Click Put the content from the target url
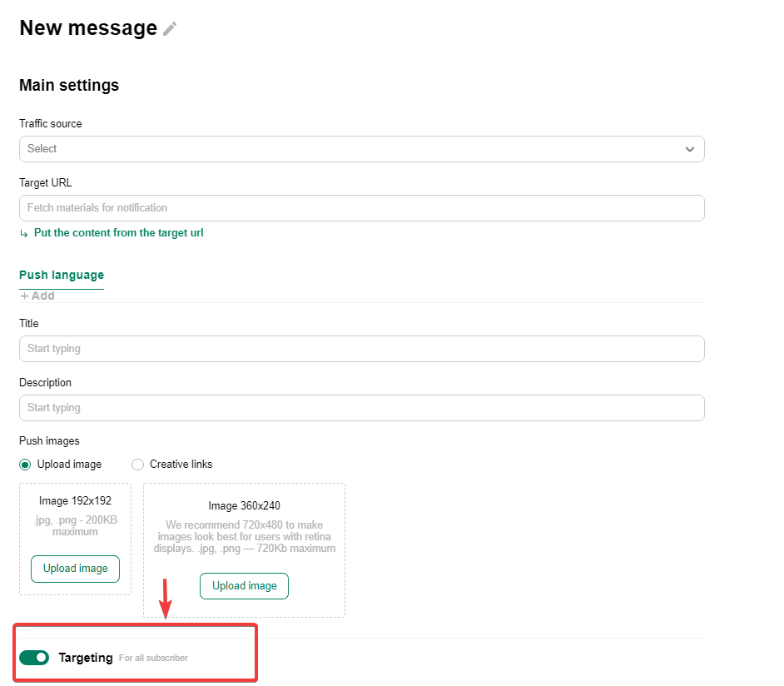 [118, 233]
